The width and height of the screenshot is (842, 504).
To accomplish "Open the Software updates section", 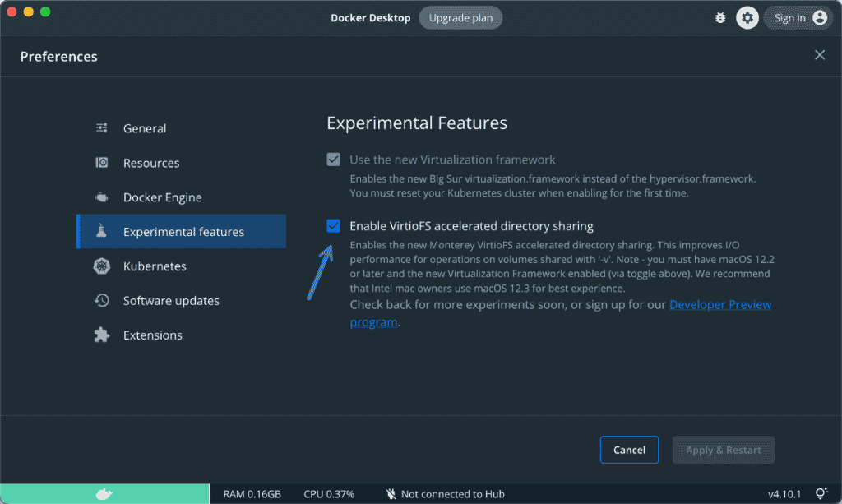I will [182, 300].
